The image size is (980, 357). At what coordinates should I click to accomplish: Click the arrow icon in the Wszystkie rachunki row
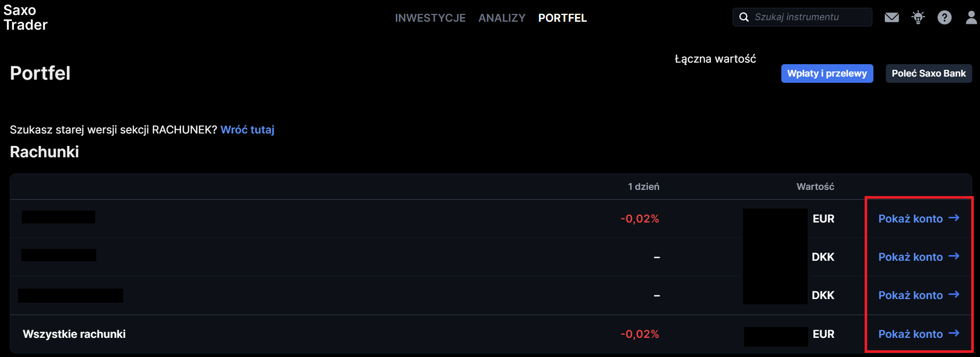coord(954,334)
